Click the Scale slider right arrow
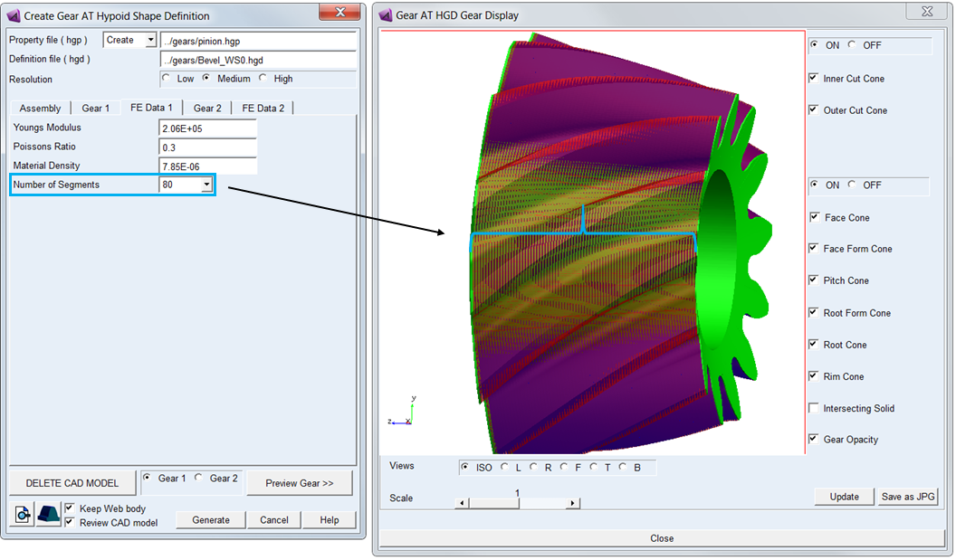 pyautogui.click(x=572, y=503)
